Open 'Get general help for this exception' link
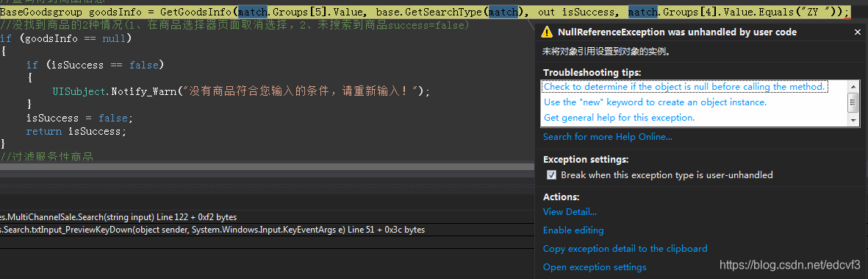The width and height of the screenshot is (868, 279). point(619,118)
